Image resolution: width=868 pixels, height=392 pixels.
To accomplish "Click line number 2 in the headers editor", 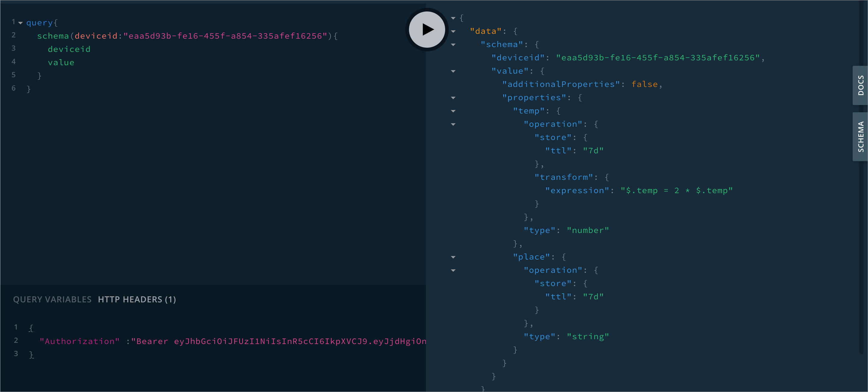I will (16, 340).
